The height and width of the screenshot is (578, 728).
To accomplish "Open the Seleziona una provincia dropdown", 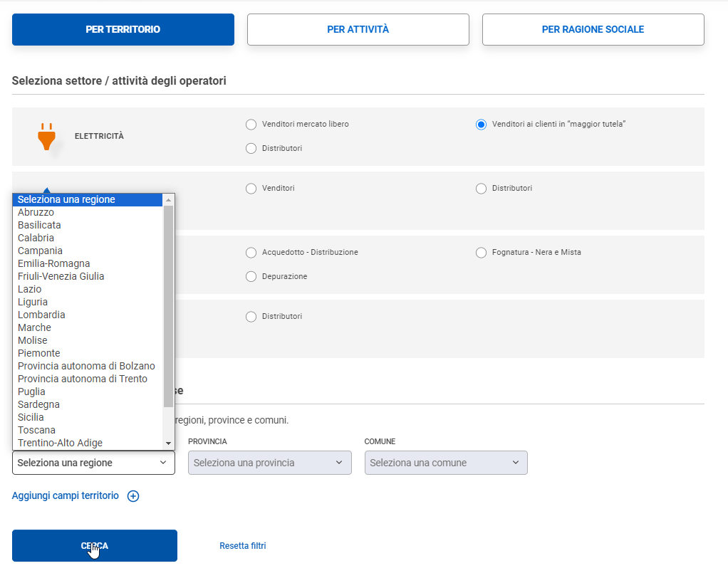I will (269, 463).
